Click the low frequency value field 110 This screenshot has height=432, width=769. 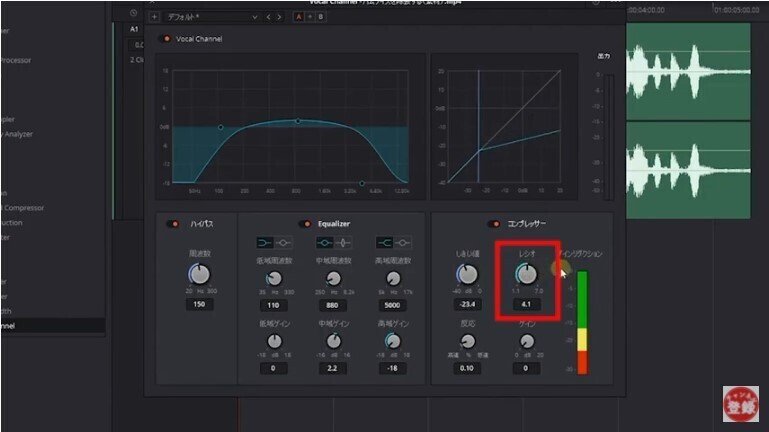pos(273,305)
